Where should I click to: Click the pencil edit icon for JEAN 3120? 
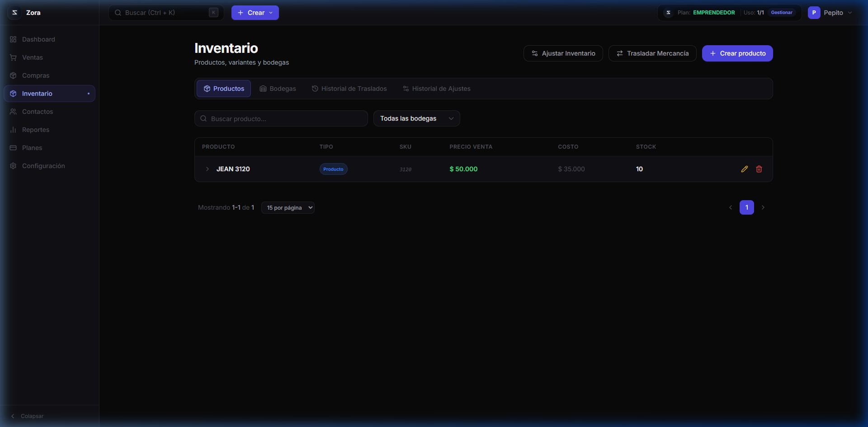744,169
